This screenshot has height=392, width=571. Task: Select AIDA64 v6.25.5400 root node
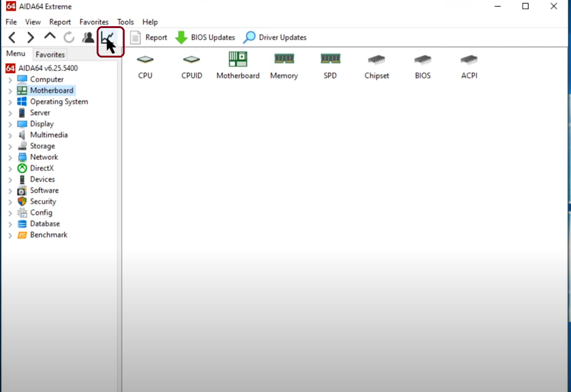(x=48, y=68)
